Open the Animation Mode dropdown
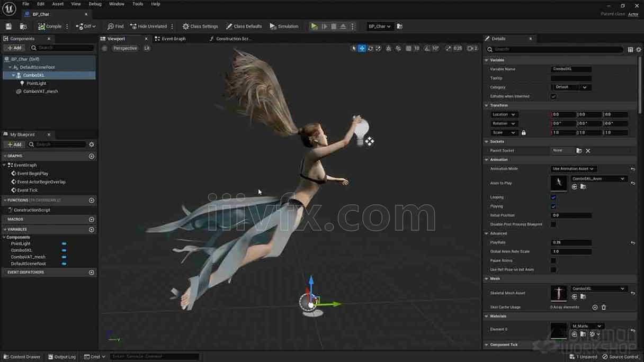 pos(573,169)
